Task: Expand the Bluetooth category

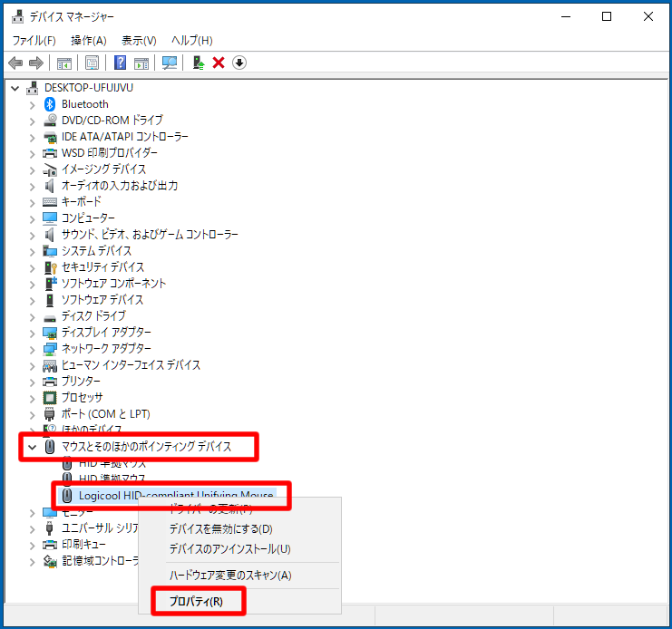Action: [33, 104]
